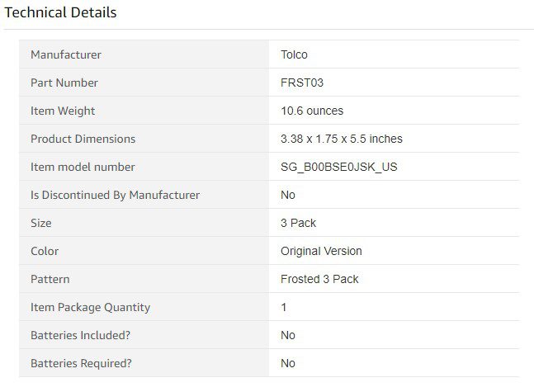The width and height of the screenshot is (534, 392).
Task: Select the Batteries Included? label
Action: pos(80,335)
